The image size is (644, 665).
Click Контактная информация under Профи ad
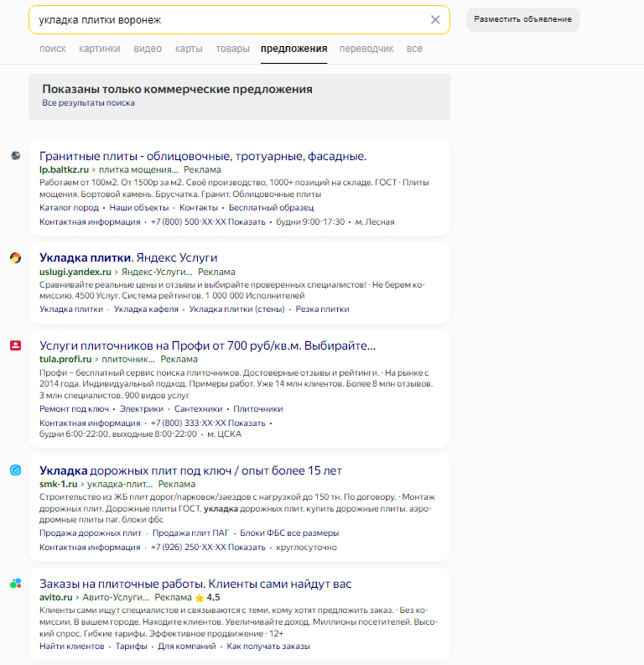pyautogui.click(x=90, y=423)
